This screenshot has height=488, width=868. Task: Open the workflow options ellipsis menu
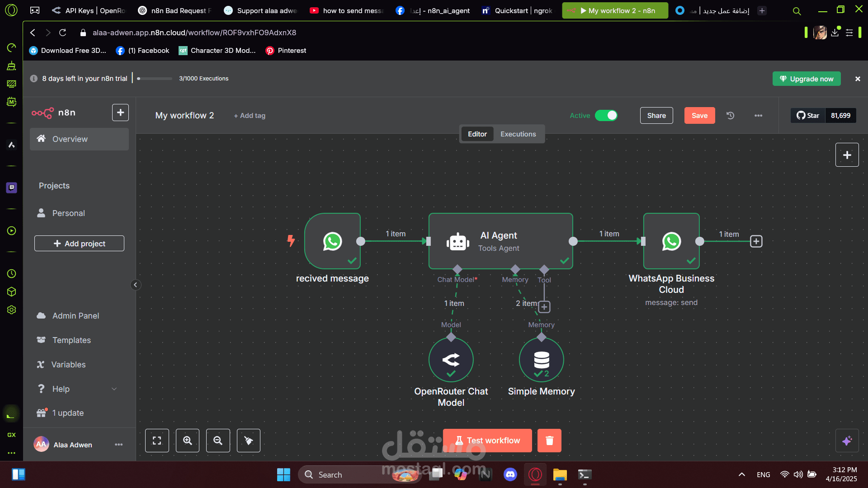click(758, 116)
